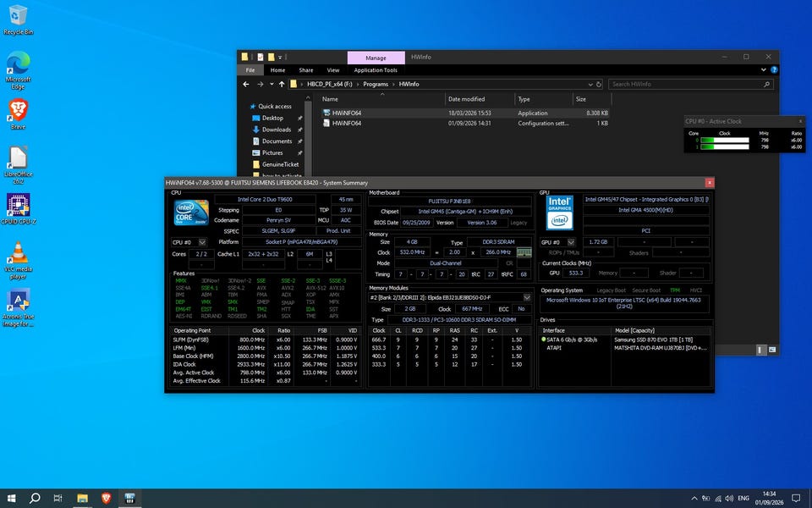812x508 pixels.
Task: Go back in File Explorer
Action: click(246, 84)
